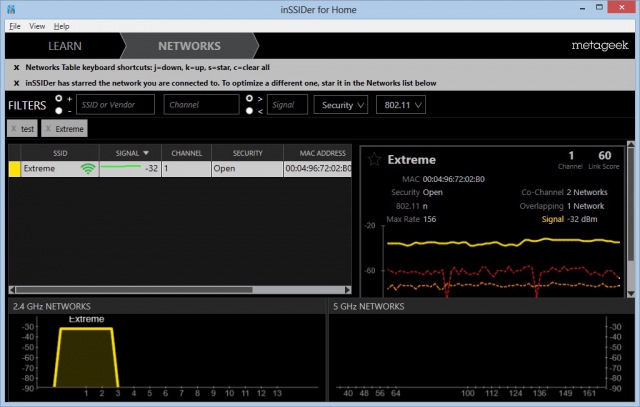Viewport: 640px width, 407px height.
Task: Sort by Signal column arrow
Action: [x=146, y=153]
